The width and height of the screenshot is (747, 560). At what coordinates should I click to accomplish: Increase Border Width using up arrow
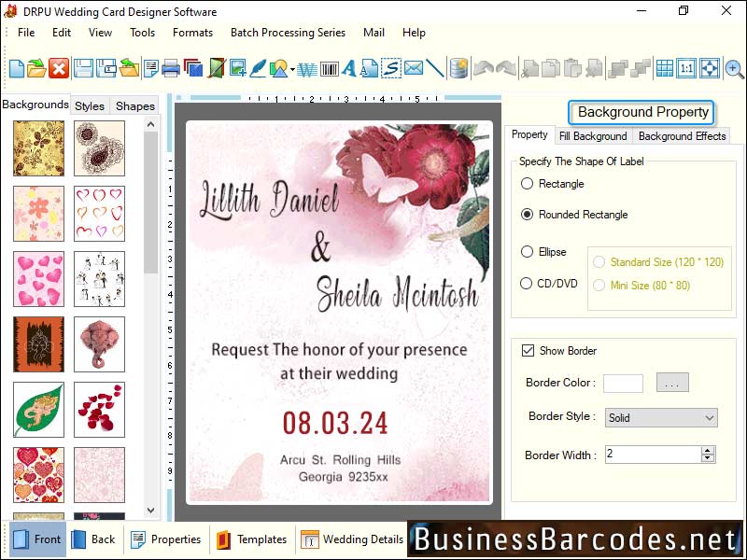click(x=708, y=450)
